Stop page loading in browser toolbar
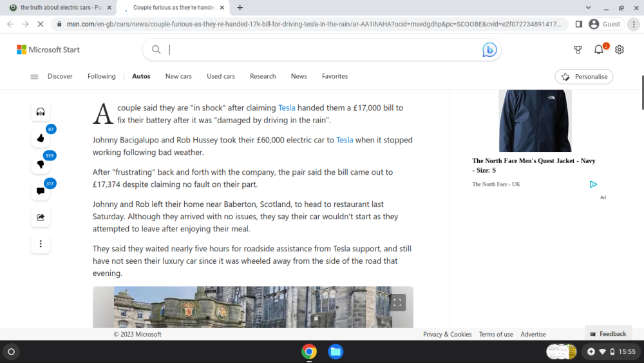 pyautogui.click(x=40, y=25)
